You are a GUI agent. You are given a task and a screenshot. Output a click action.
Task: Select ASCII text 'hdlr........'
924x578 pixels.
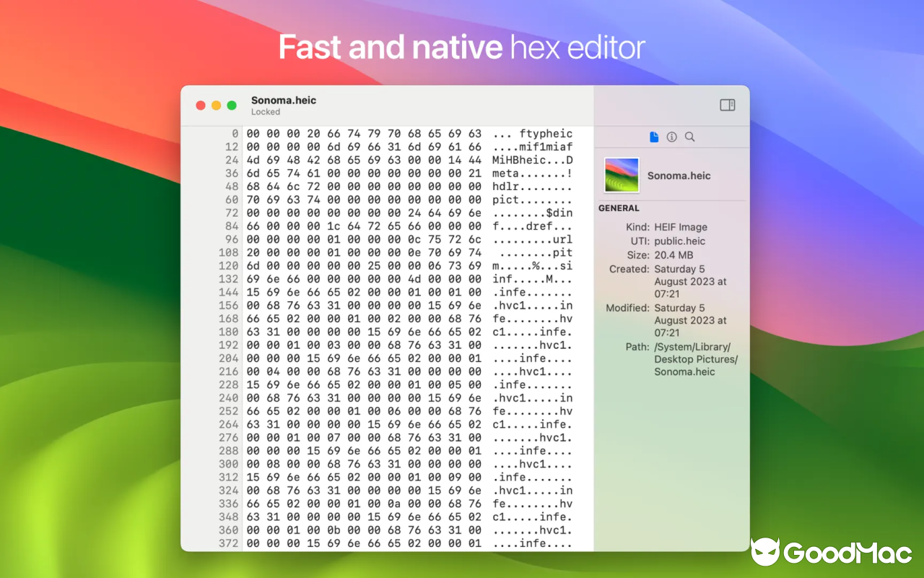[x=533, y=186]
